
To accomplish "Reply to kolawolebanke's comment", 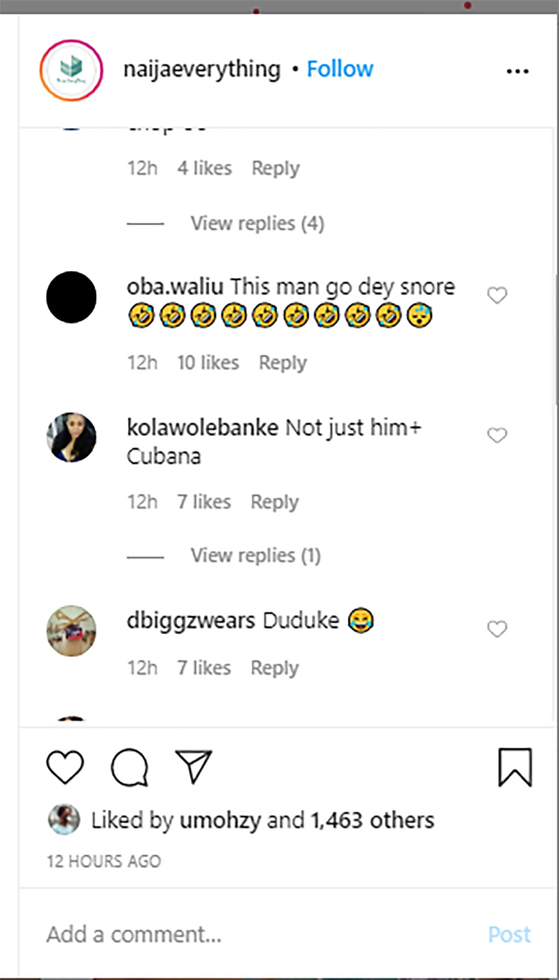I will tap(274, 502).
